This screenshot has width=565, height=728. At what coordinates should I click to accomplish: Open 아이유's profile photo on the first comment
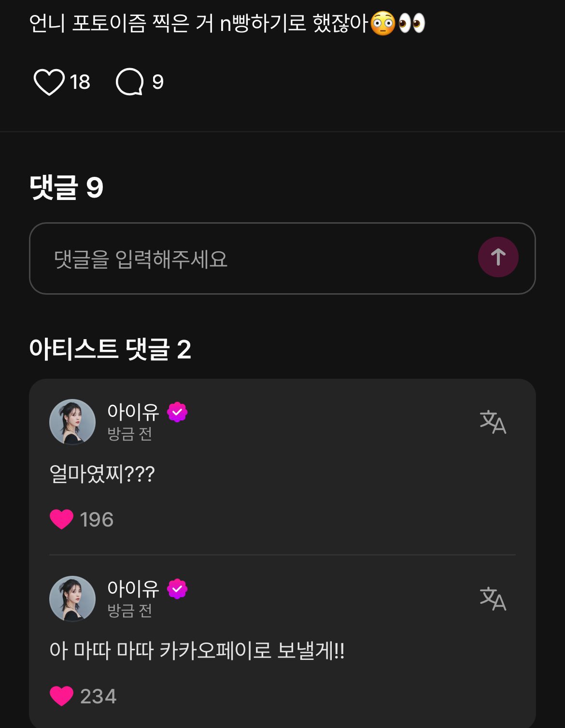(x=72, y=422)
